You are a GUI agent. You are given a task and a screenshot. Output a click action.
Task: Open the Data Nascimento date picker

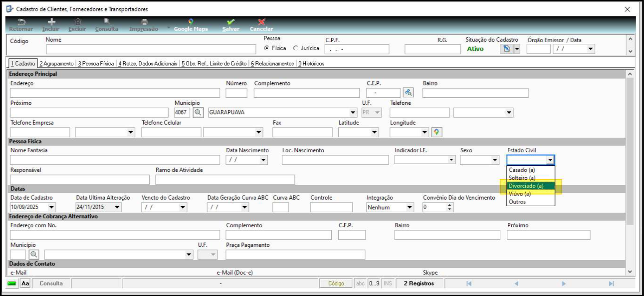263,160
